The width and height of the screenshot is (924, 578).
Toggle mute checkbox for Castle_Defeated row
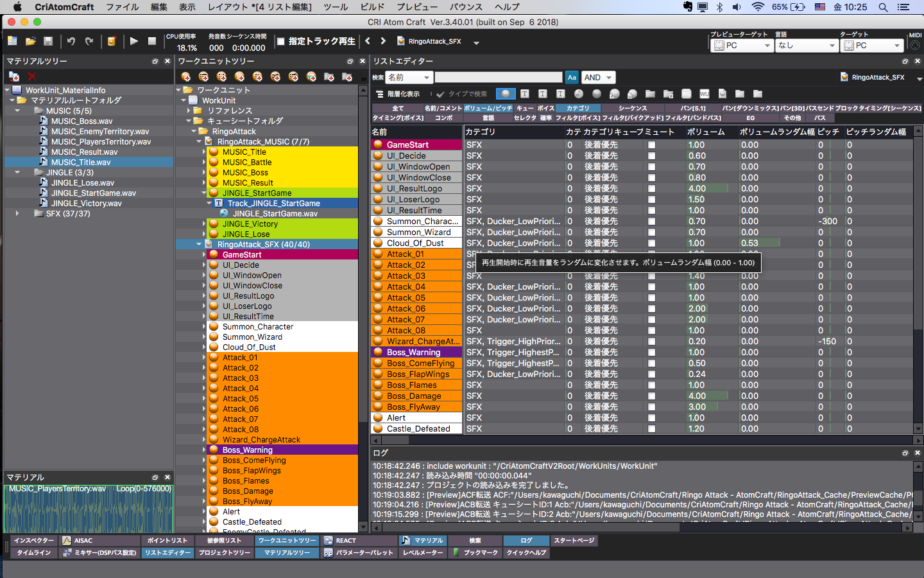tap(651, 429)
